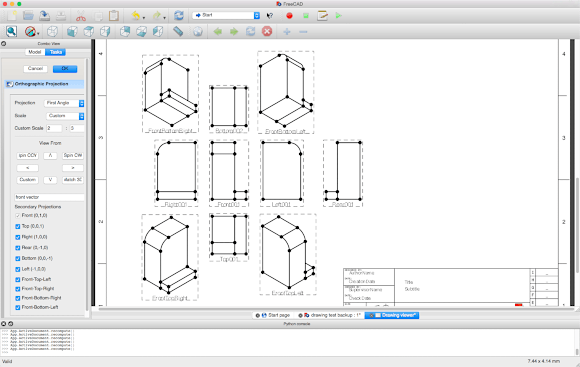The width and height of the screenshot is (580, 367).
Task: Click the red stop loading icon
Action: click(267, 31)
